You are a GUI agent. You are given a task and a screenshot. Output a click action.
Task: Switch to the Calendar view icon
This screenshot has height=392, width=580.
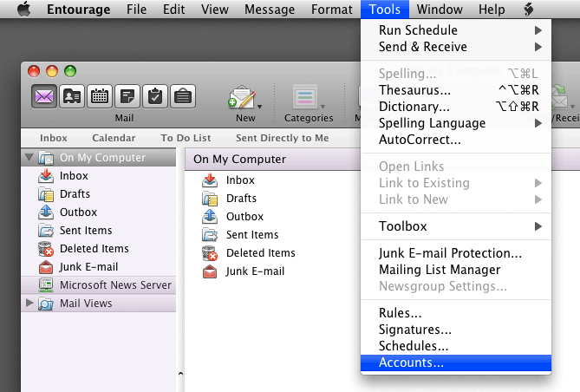point(100,96)
